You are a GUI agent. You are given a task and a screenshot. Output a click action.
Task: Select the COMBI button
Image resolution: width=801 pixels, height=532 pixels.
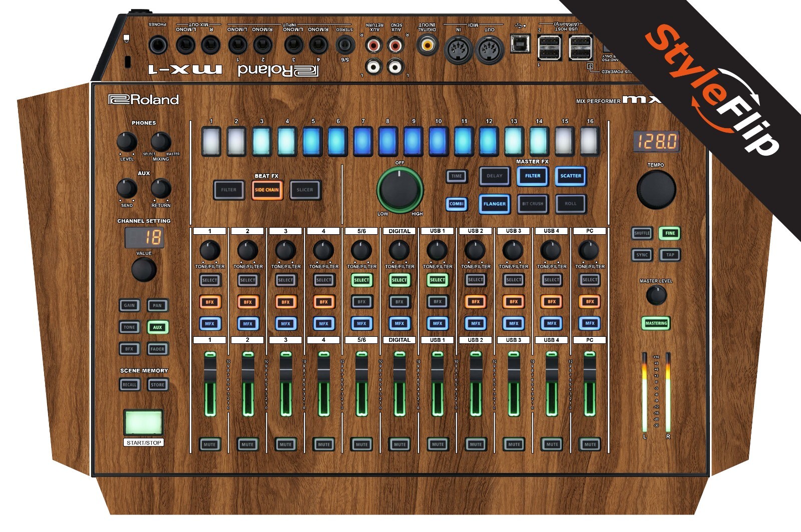[457, 204]
